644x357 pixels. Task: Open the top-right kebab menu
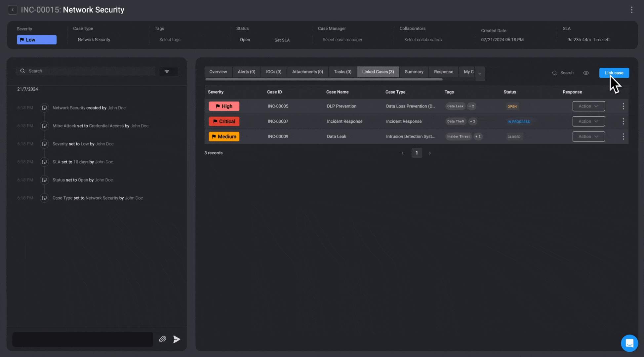tap(631, 10)
